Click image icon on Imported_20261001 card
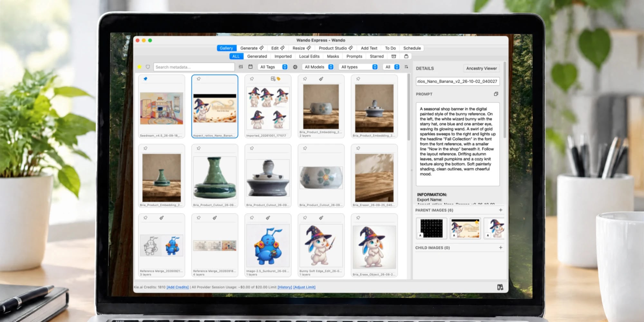 click(273, 79)
